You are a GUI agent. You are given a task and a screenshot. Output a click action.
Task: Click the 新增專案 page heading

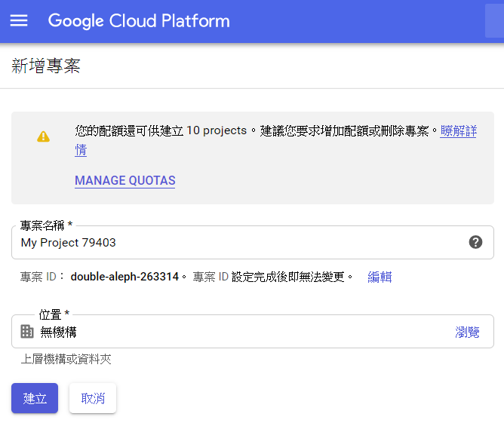click(x=45, y=66)
